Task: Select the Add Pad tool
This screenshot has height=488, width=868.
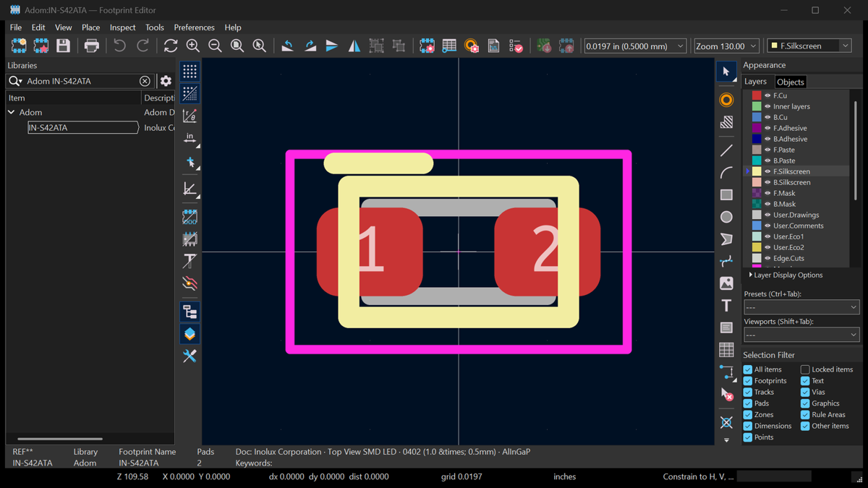Action: coord(726,100)
